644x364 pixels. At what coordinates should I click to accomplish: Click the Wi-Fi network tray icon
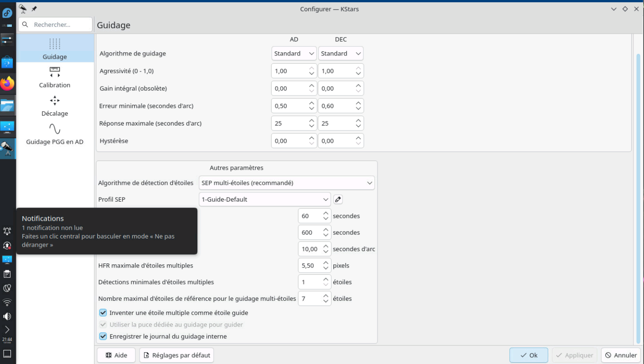coord(7,302)
